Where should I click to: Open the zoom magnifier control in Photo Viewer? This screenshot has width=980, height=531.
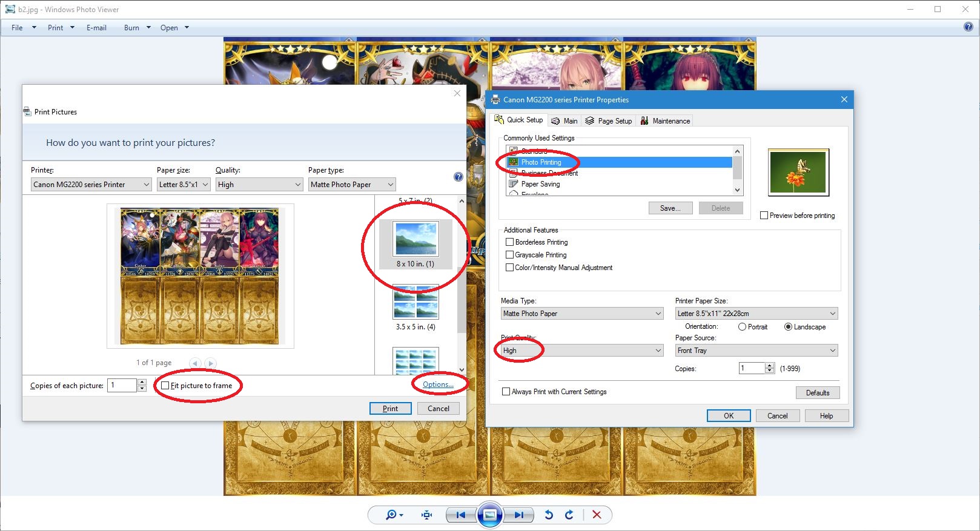394,515
